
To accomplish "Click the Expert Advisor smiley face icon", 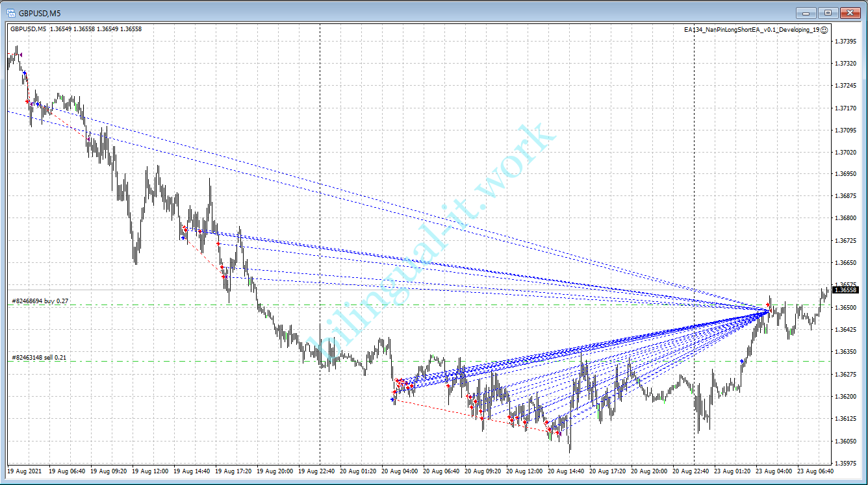I will point(824,30).
